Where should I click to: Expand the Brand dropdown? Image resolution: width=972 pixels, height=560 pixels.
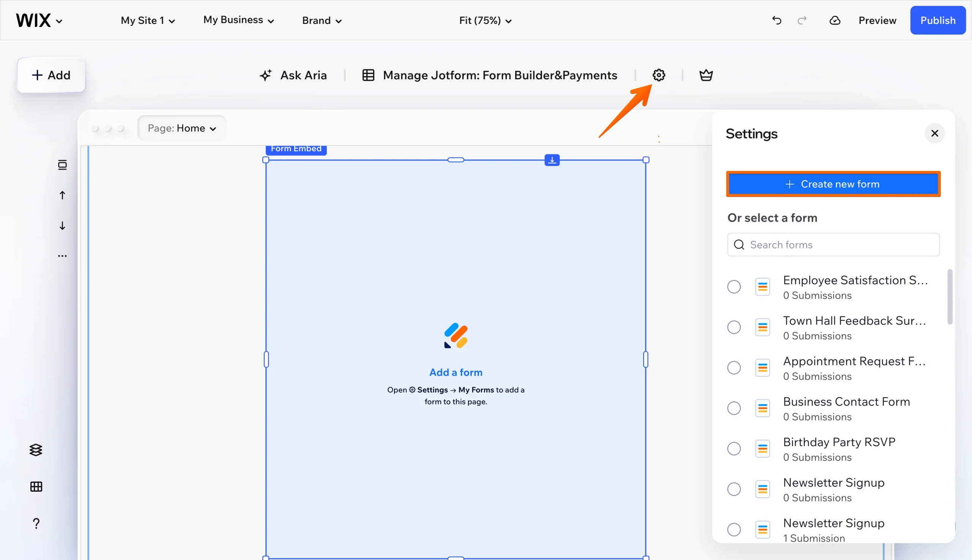click(322, 20)
